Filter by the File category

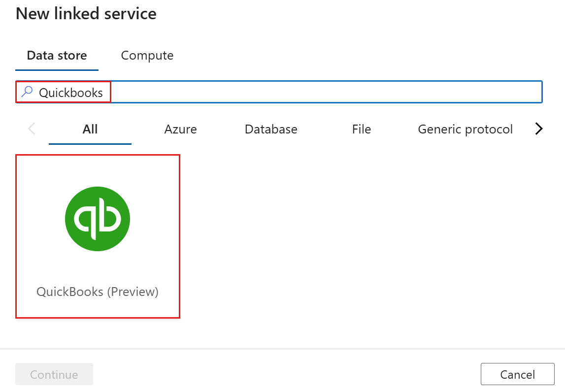[362, 129]
